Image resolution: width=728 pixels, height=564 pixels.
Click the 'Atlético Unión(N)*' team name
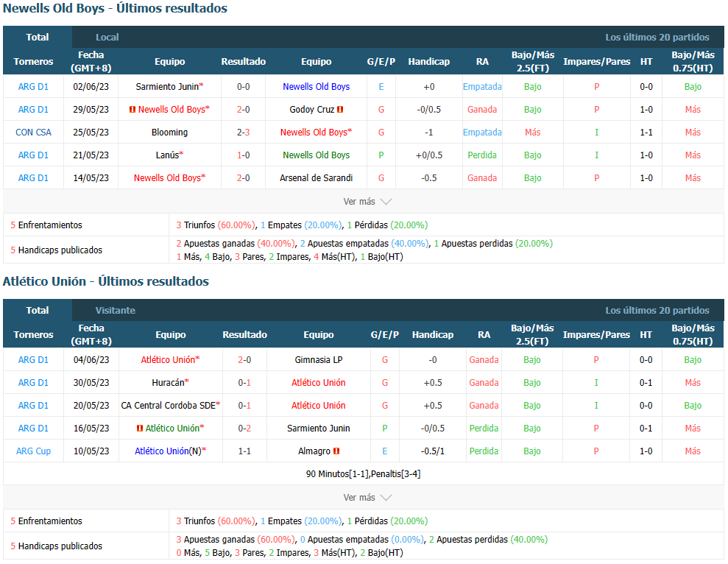click(170, 451)
